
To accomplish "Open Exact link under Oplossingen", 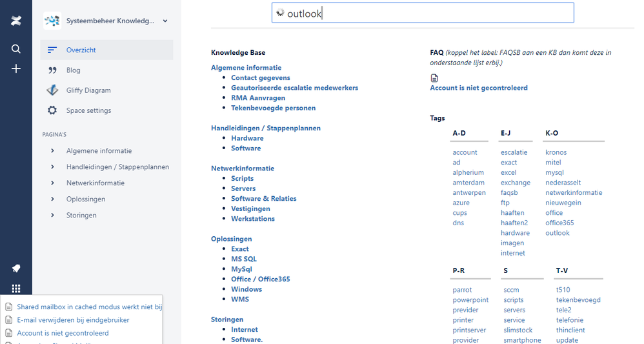I will pos(240,249).
